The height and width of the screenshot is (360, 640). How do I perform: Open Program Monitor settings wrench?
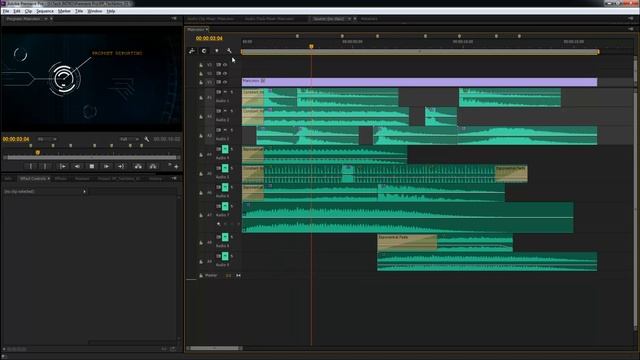(x=147, y=139)
